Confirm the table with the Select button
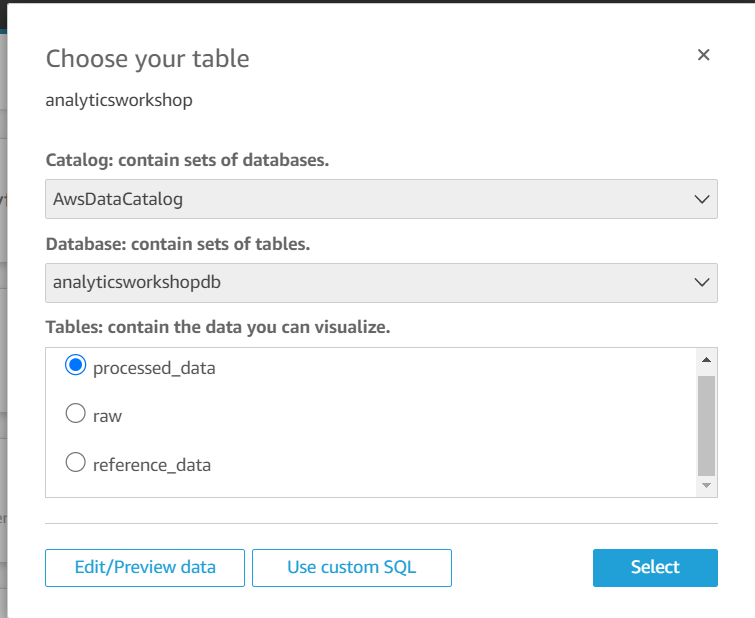 coord(655,567)
